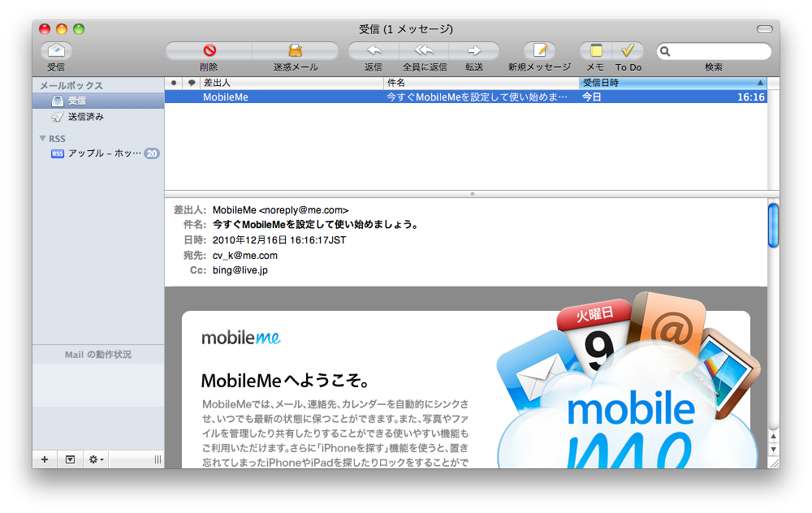The width and height of the screenshot is (812, 513).
Task: Create a note with メモ icon
Action: click(x=595, y=50)
